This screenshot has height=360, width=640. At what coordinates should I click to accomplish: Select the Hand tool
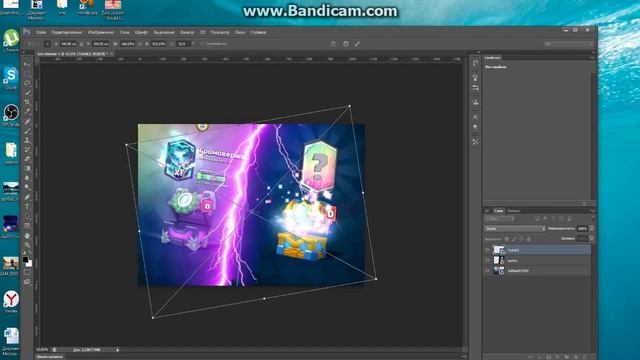pyautogui.click(x=27, y=236)
